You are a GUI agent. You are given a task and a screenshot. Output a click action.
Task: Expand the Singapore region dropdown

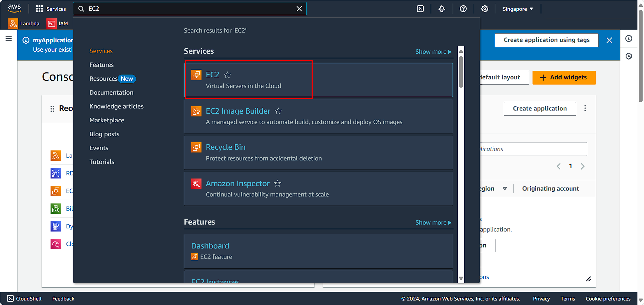point(518,9)
